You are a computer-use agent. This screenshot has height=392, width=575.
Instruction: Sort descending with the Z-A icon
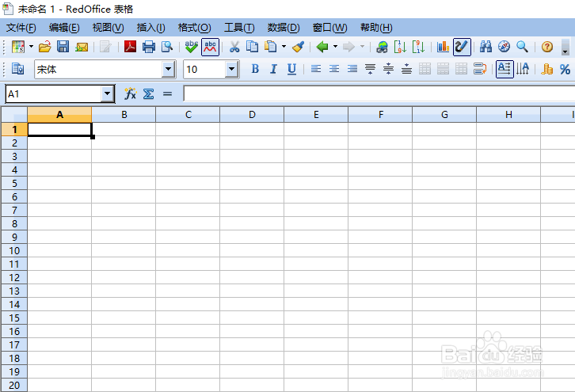pos(418,47)
